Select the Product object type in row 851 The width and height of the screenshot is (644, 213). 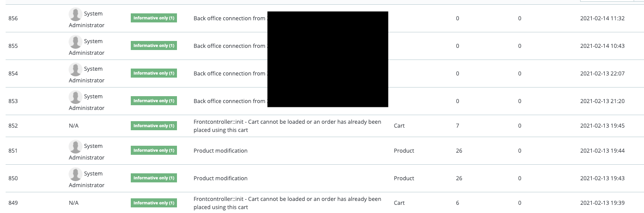[x=404, y=150]
